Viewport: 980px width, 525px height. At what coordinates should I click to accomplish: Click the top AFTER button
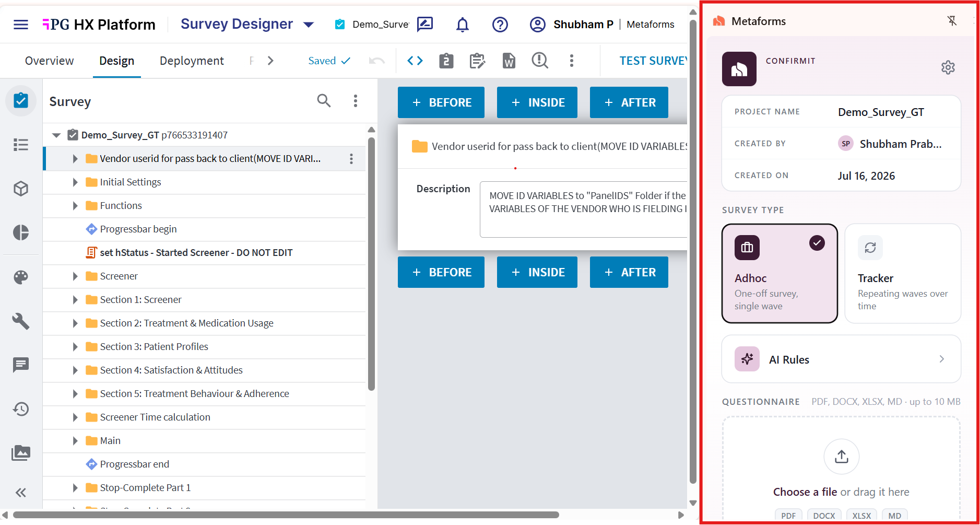(x=629, y=102)
